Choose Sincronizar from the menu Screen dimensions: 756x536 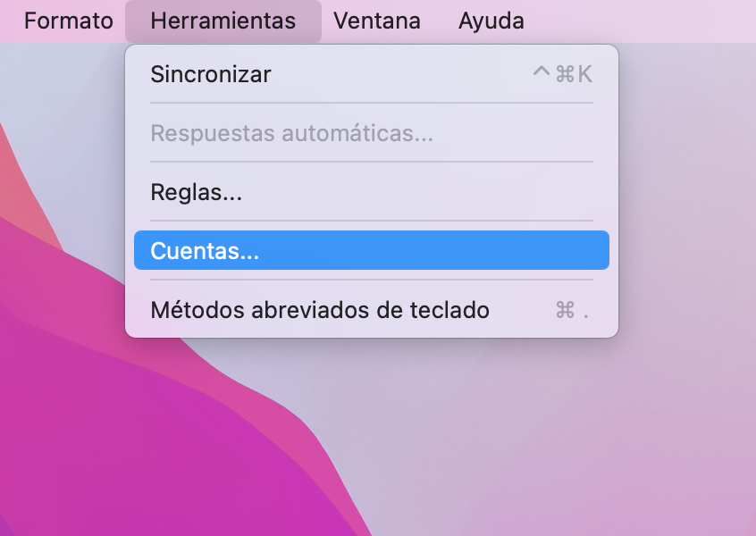click(x=372, y=74)
